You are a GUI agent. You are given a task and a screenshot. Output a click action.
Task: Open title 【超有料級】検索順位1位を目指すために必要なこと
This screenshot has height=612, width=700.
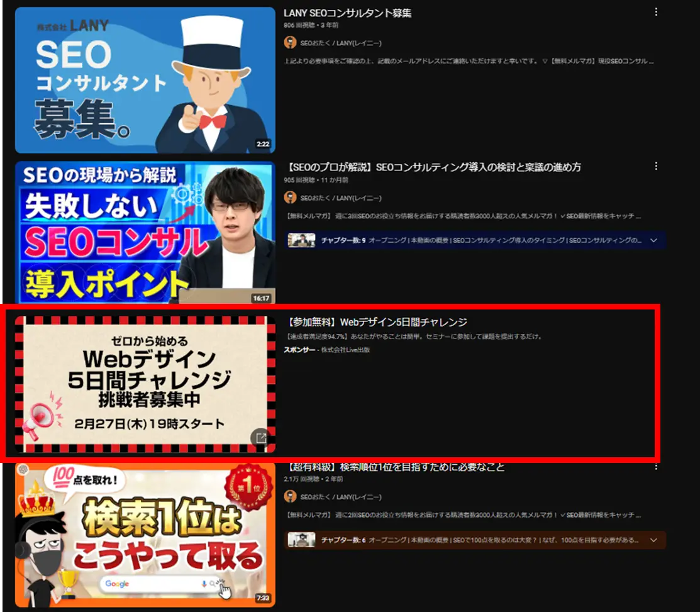(394, 467)
